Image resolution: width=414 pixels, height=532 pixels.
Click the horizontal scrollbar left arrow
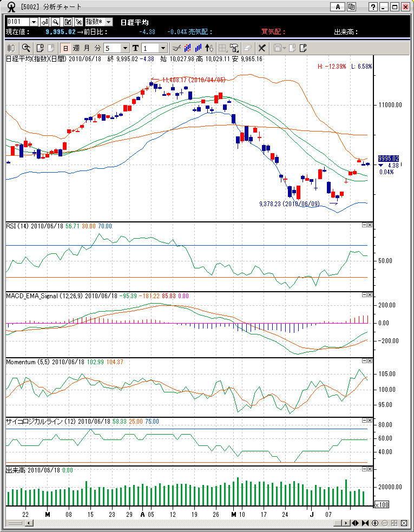point(29,523)
